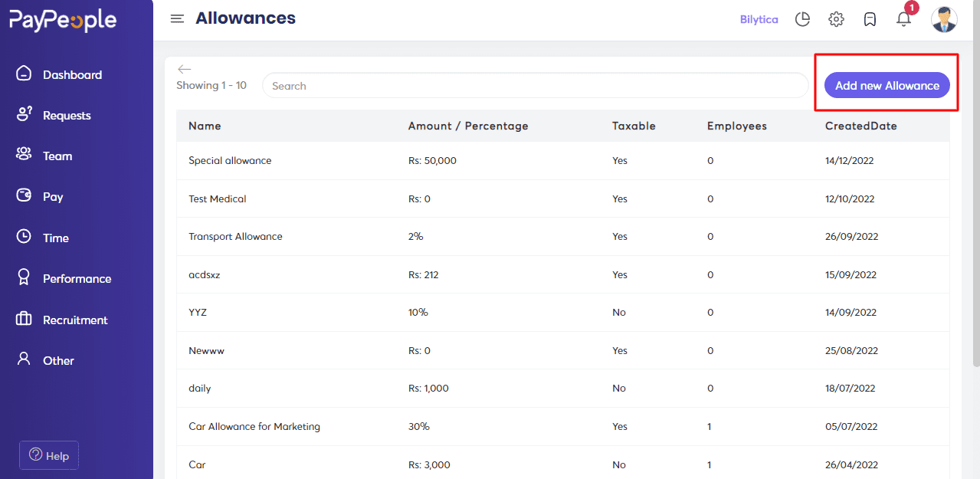Click the allowance Search field
The width and height of the screenshot is (980, 479).
(x=535, y=86)
